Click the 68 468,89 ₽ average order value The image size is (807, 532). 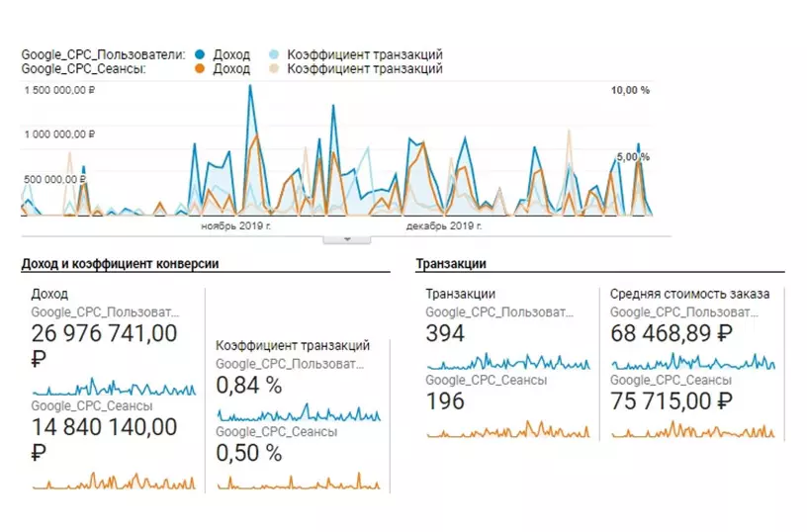(672, 334)
